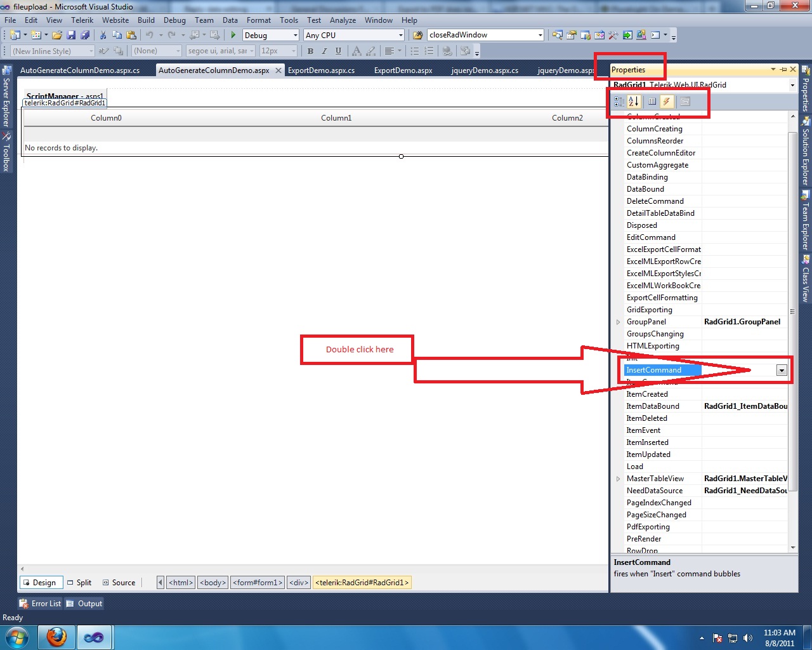Expand the MasterTableView property node
Screen dimensions: 812x650
click(619, 479)
